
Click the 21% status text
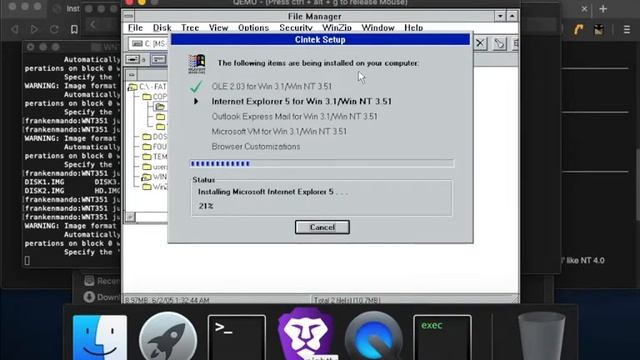pos(206,206)
